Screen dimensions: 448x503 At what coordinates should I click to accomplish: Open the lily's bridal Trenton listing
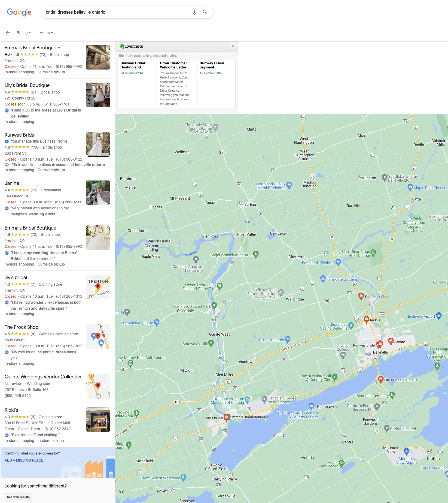tap(16, 278)
